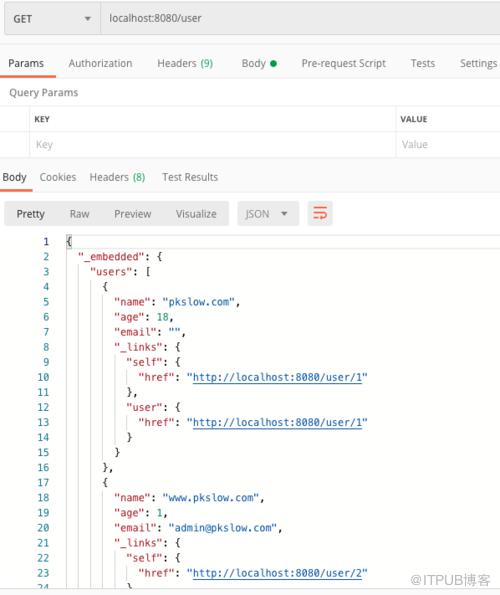The image size is (500, 595).
Task: Switch to Visualize view
Action: coord(196,214)
